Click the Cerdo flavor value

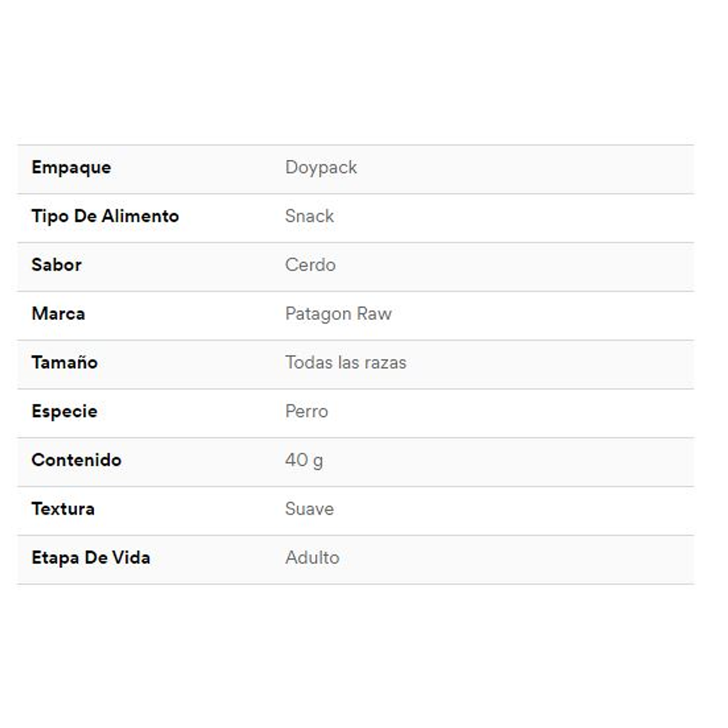point(310,265)
